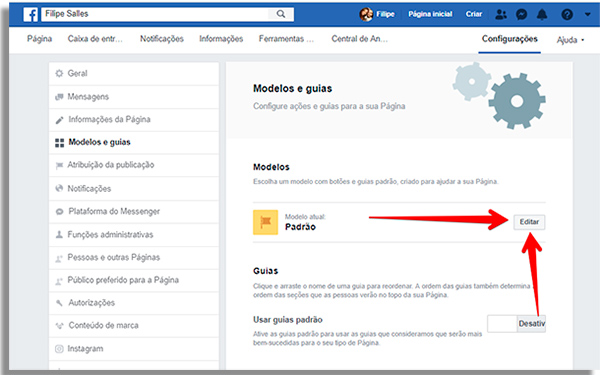Click the Padrão template name

pos(300,227)
